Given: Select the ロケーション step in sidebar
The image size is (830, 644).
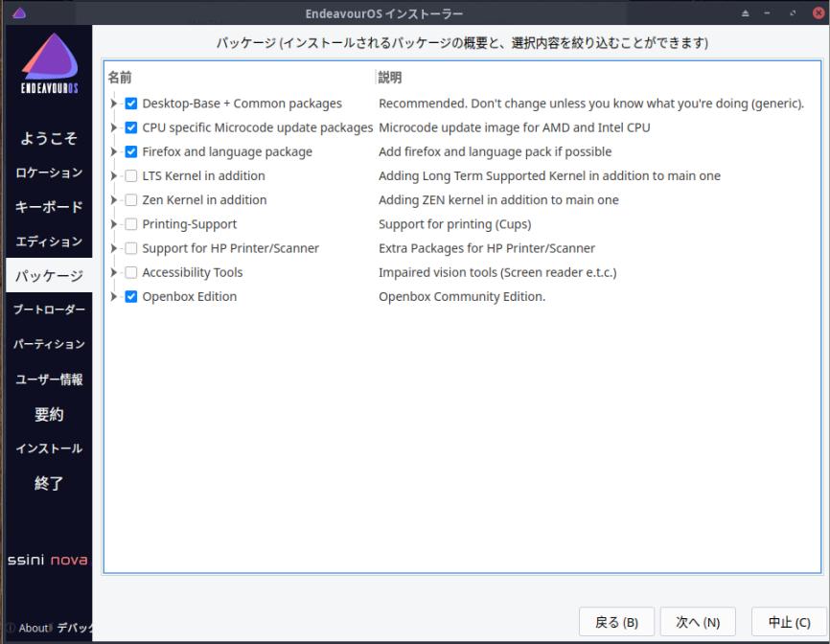Looking at the screenshot, I should (x=49, y=173).
